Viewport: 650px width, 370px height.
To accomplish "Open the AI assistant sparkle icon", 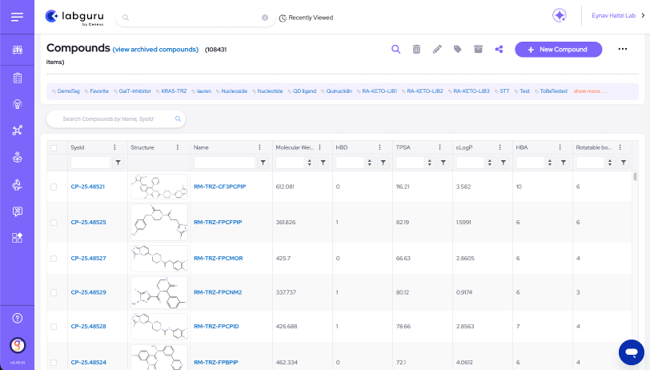I will (559, 16).
